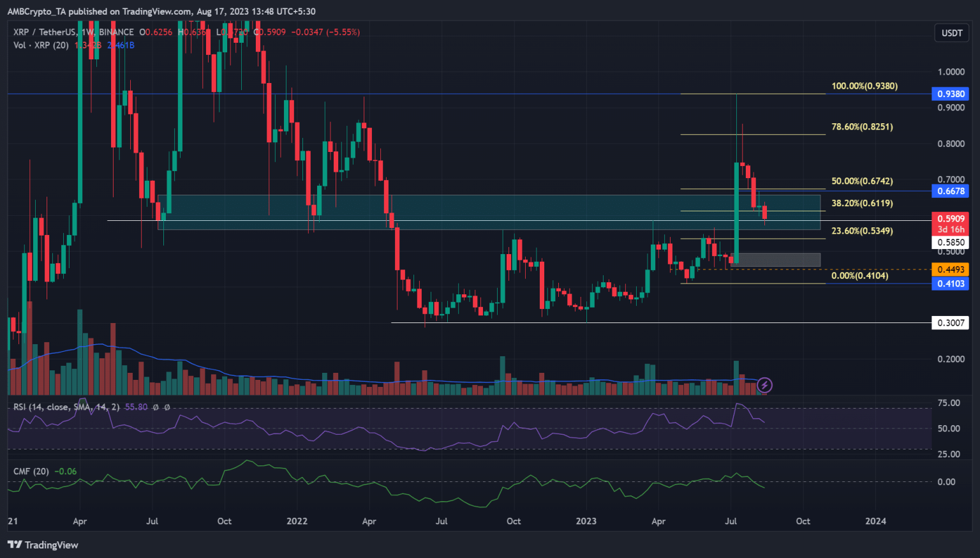Click the white 0.3007 support price label
Screen dimensions: 980x558
(951, 323)
